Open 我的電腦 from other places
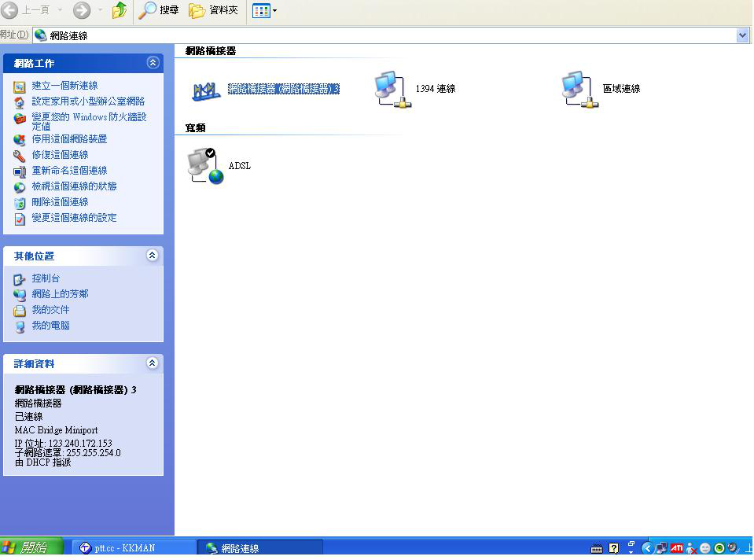This screenshot has height=560, width=754. (50, 326)
